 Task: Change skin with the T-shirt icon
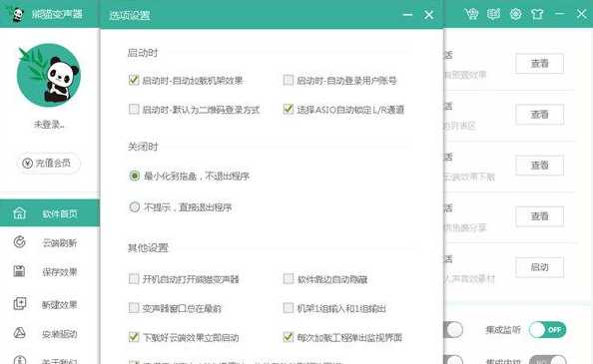[537, 14]
